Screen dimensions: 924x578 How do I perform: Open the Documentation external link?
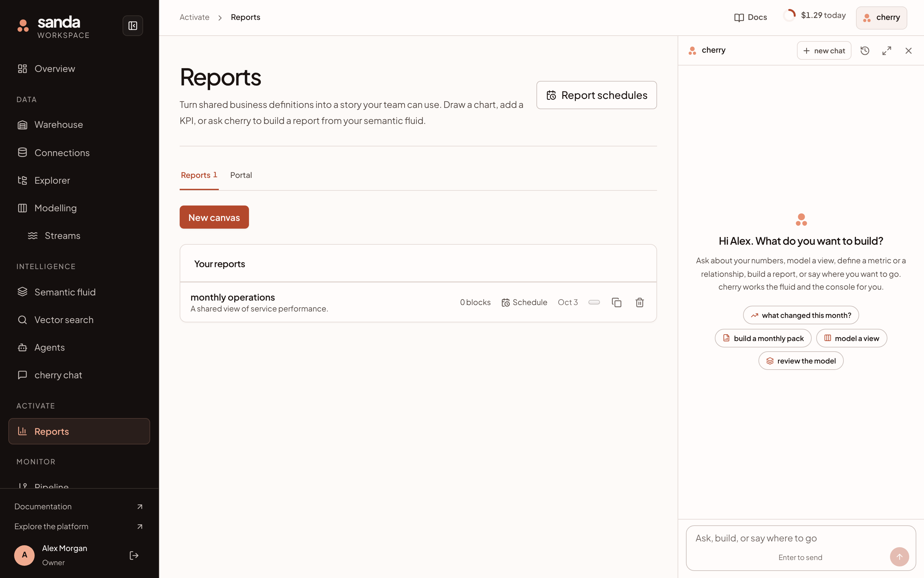[79, 506]
